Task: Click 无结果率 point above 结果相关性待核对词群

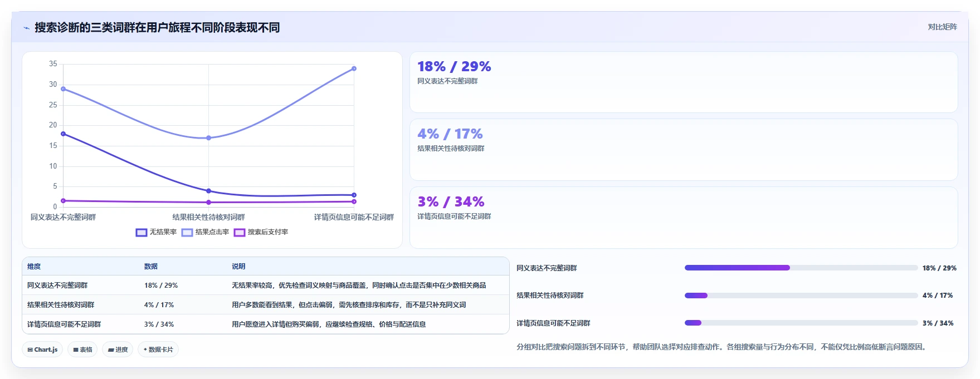Action: tap(208, 191)
